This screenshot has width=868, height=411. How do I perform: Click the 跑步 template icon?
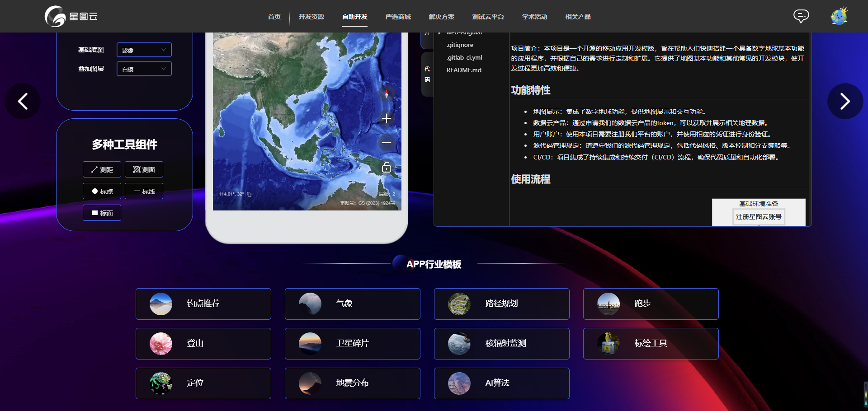609,304
